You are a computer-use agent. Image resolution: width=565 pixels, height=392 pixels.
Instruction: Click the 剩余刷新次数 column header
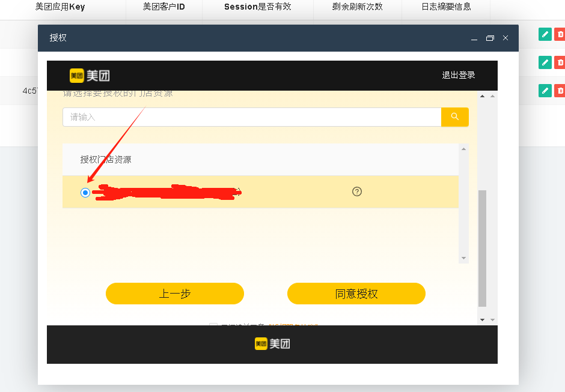[x=357, y=7]
